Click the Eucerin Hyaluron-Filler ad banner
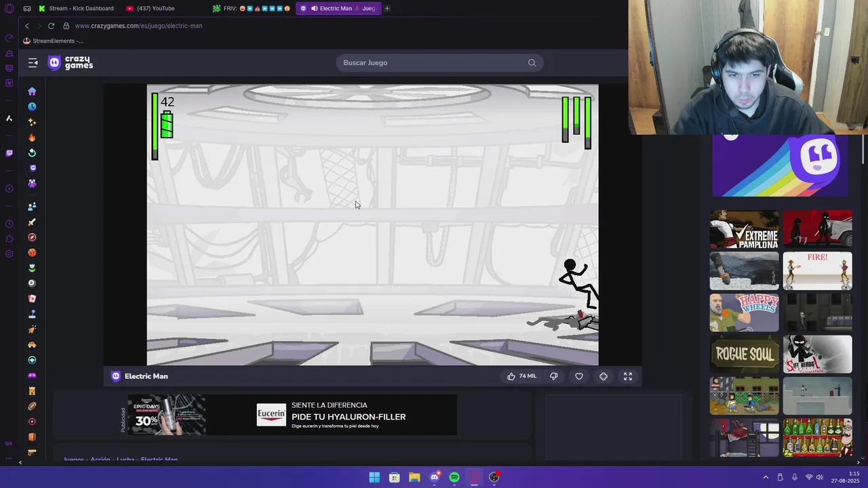Image resolution: width=868 pixels, height=488 pixels. coord(292,415)
